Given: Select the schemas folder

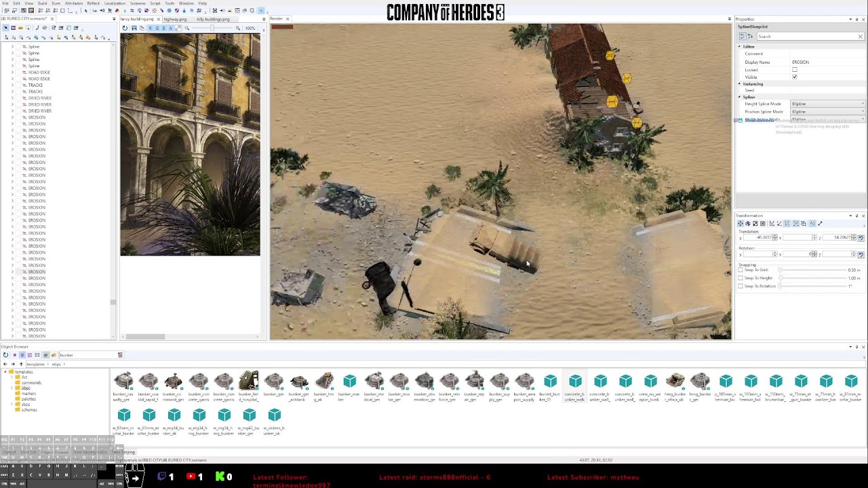Looking at the screenshot, I should coord(26,410).
